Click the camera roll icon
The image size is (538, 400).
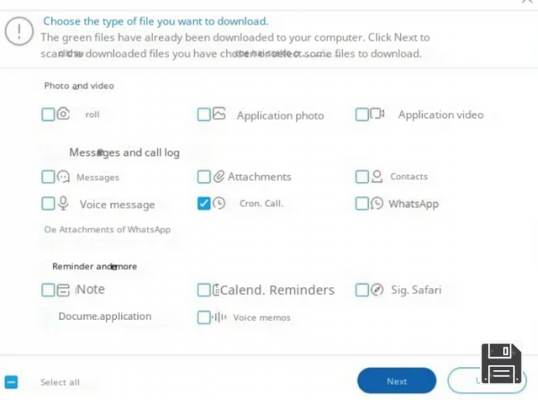pyautogui.click(x=63, y=114)
